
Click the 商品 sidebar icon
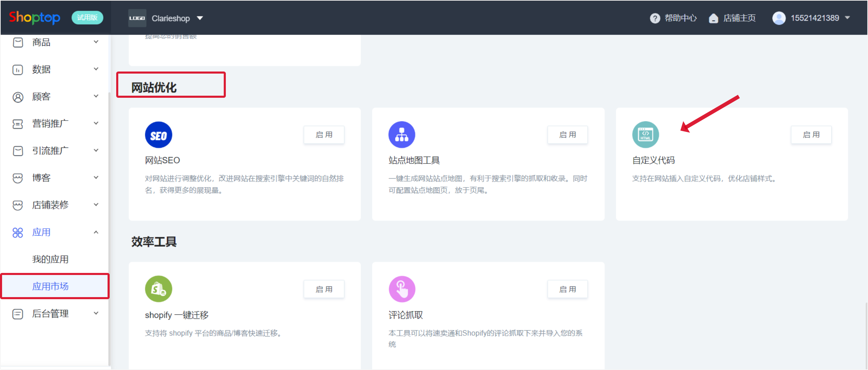[18, 42]
